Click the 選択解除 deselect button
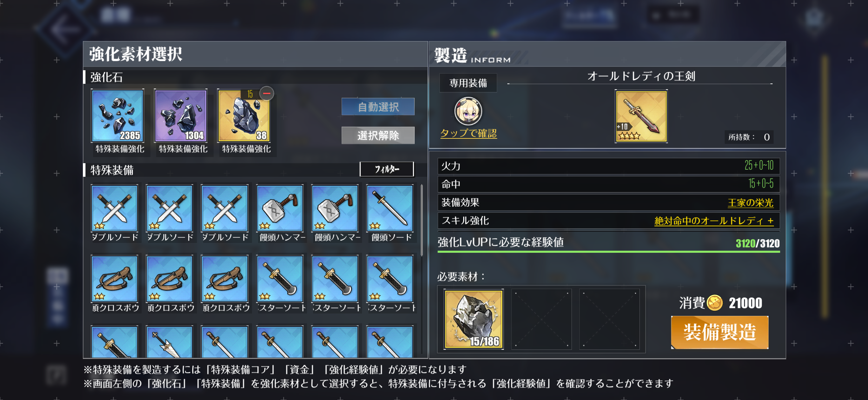This screenshot has width=868, height=400. coord(378,135)
